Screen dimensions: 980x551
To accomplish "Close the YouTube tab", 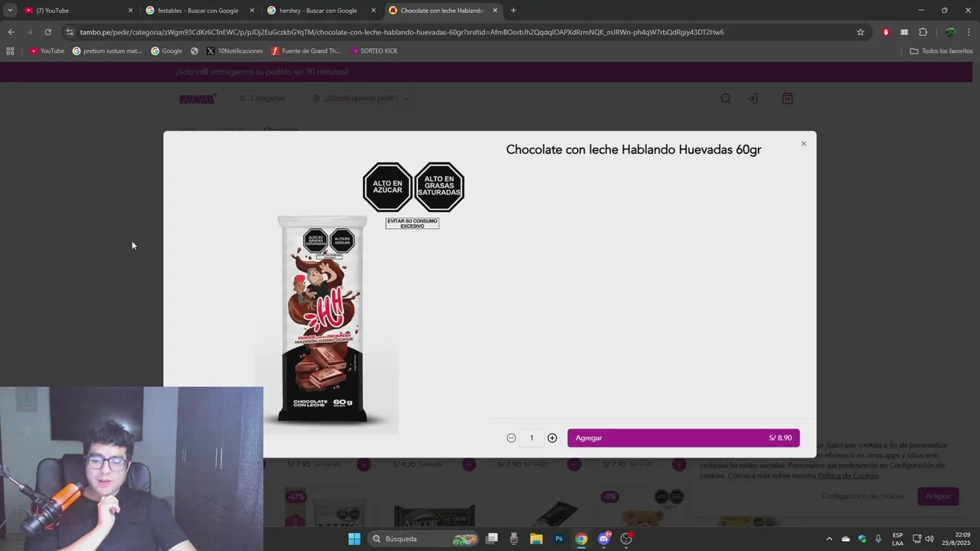I will click(130, 11).
